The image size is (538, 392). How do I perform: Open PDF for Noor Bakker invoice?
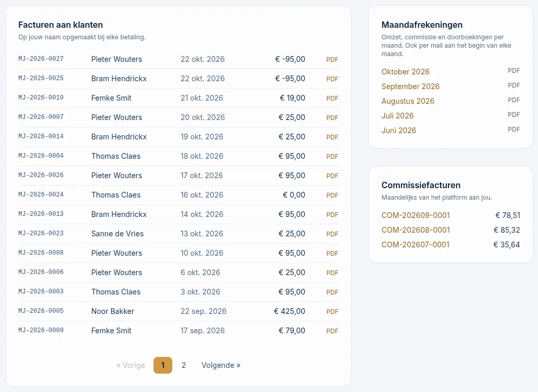click(332, 312)
